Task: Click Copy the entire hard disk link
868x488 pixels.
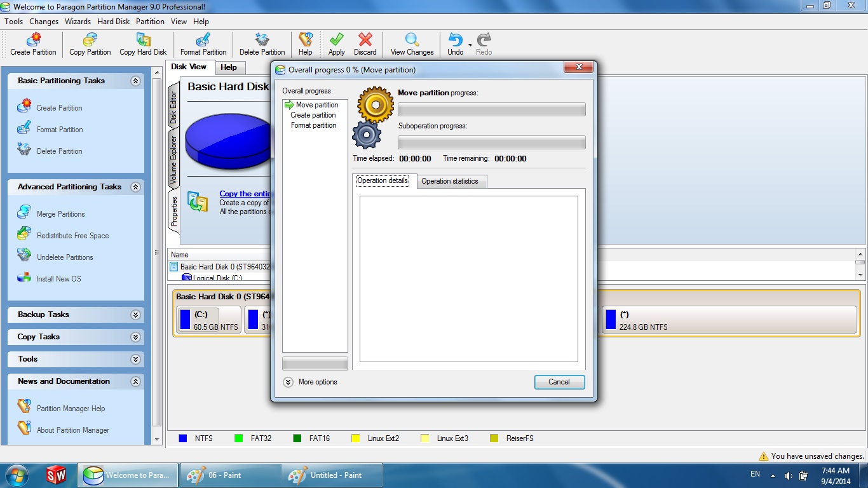Action: (245, 194)
